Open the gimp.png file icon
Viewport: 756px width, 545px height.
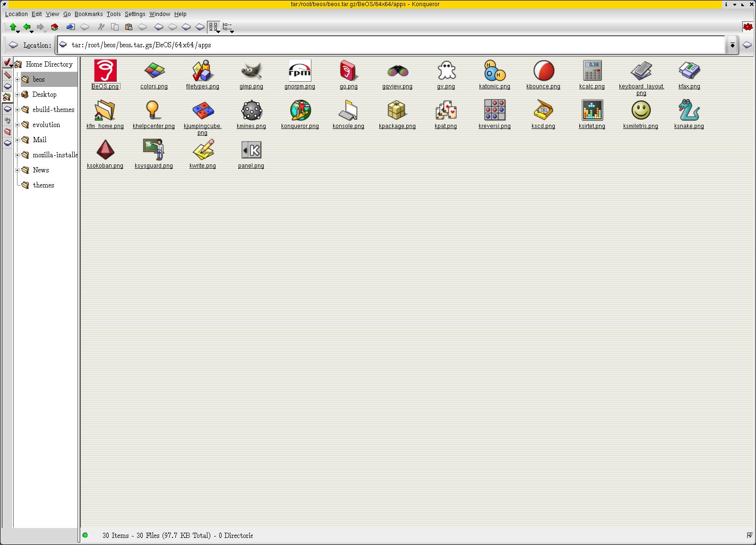pyautogui.click(x=251, y=71)
